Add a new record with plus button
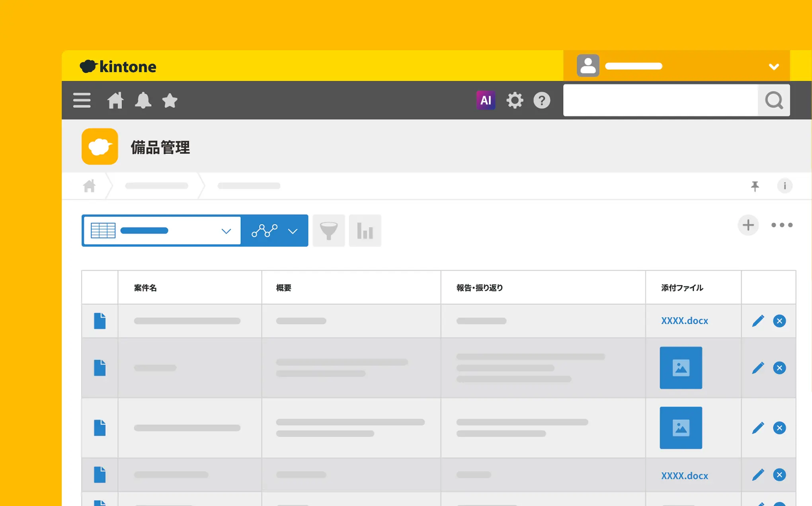 point(748,225)
